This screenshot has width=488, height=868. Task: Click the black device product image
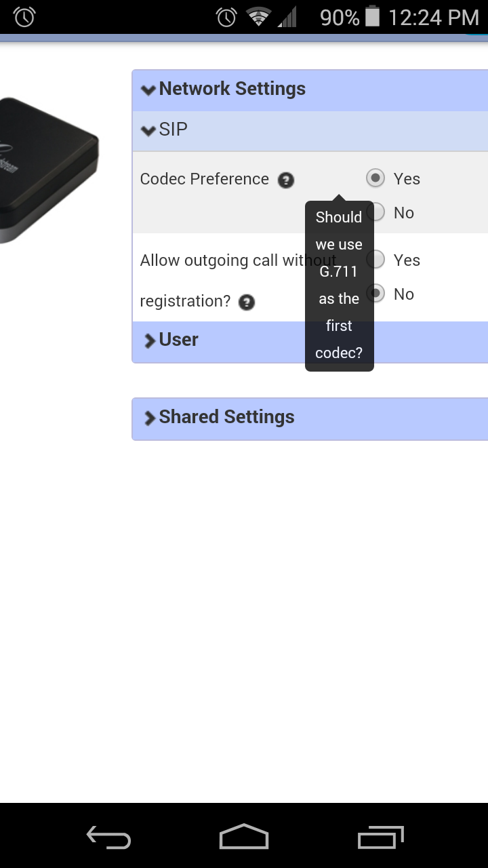click(49, 170)
